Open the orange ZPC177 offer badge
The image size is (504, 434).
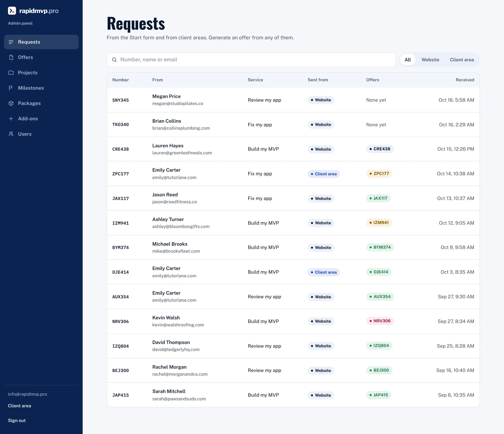(379, 174)
